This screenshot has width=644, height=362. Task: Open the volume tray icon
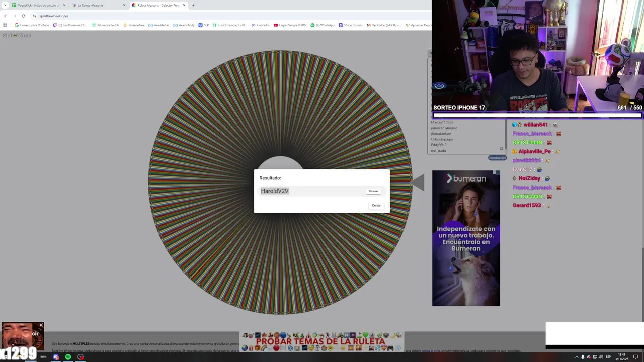[601, 357]
